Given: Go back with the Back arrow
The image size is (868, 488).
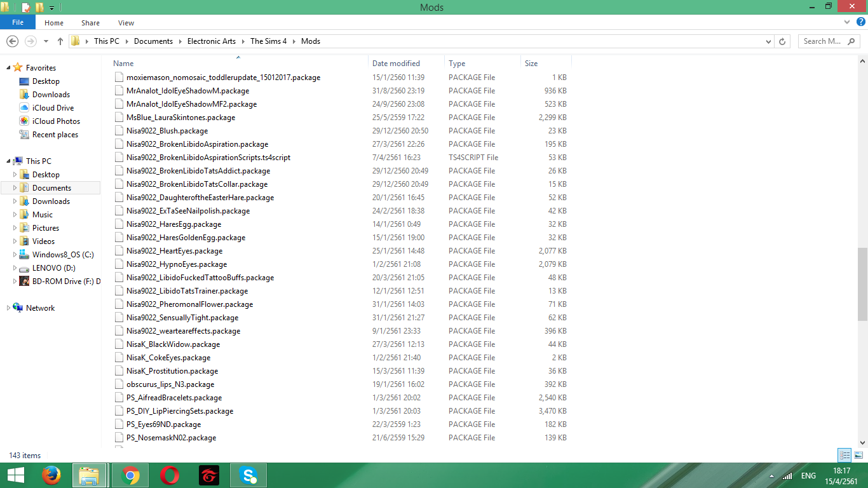Looking at the screenshot, I should pyautogui.click(x=12, y=41).
